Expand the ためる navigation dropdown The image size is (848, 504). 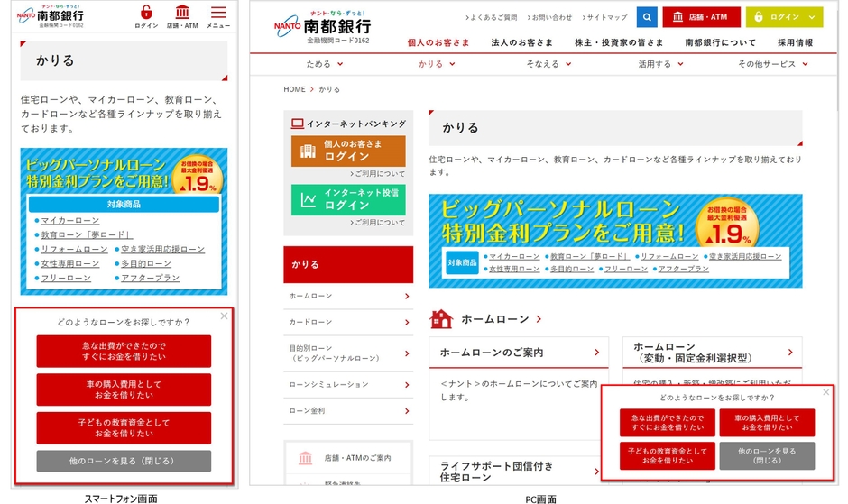click(325, 64)
